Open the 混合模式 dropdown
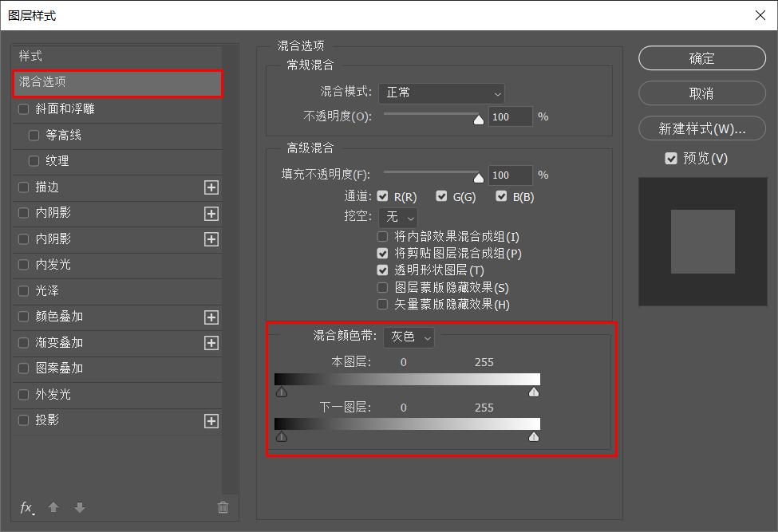Image resolution: width=778 pixels, height=532 pixels. point(442,93)
